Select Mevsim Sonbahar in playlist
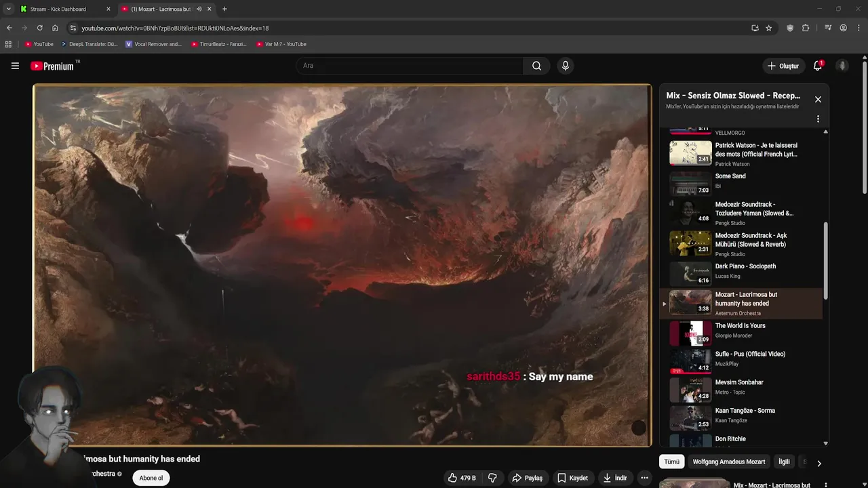The image size is (868, 488). (x=742, y=390)
